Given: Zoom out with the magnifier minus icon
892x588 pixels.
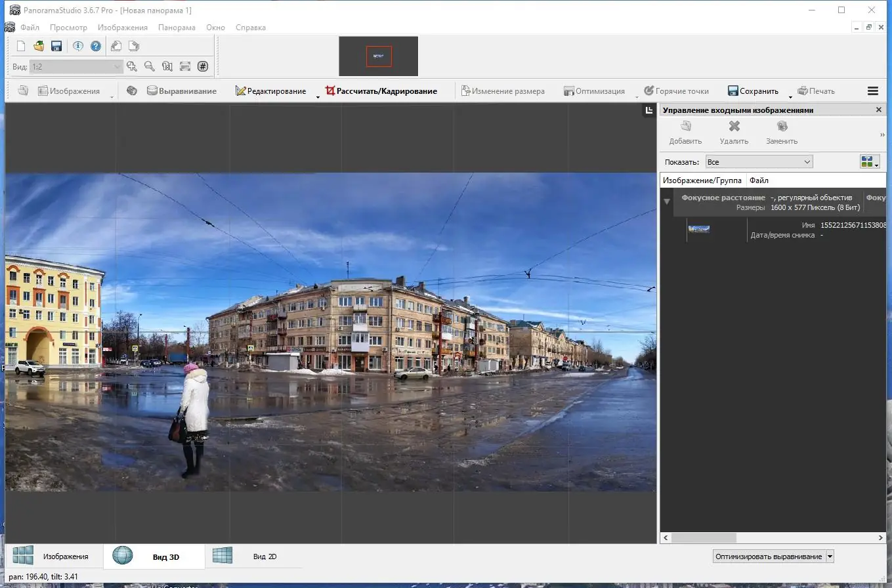Looking at the screenshot, I should pyautogui.click(x=150, y=66).
